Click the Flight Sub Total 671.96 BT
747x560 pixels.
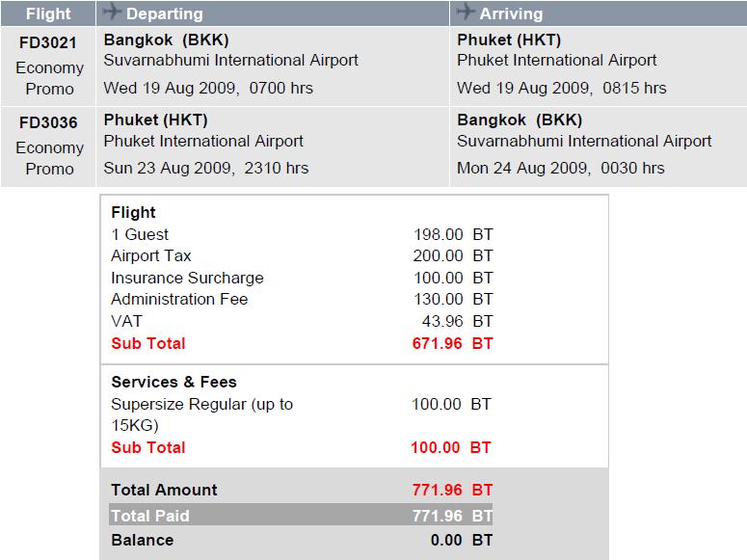tap(452, 344)
